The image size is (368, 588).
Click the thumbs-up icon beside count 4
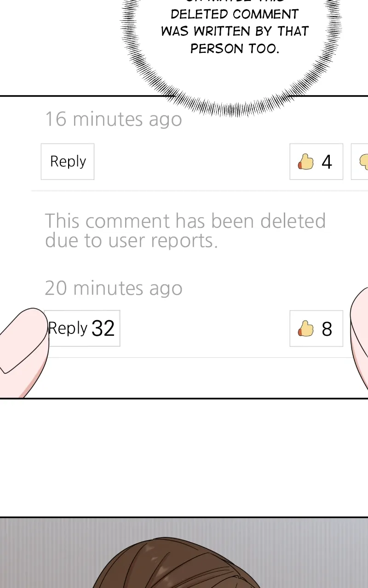[x=305, y=162]
